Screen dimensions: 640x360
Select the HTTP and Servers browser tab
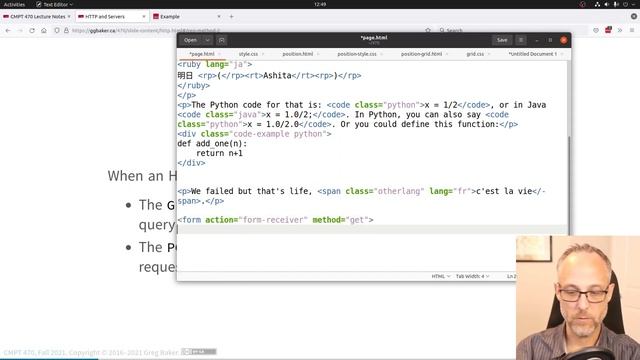click(x=112, y=17)
